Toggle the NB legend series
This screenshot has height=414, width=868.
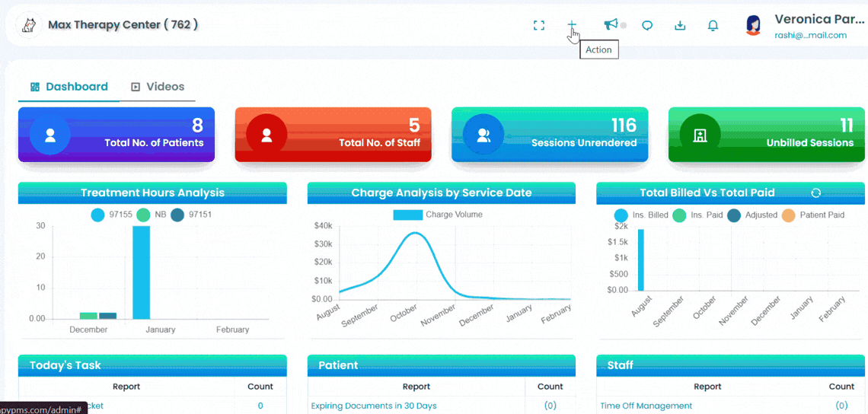151,215
